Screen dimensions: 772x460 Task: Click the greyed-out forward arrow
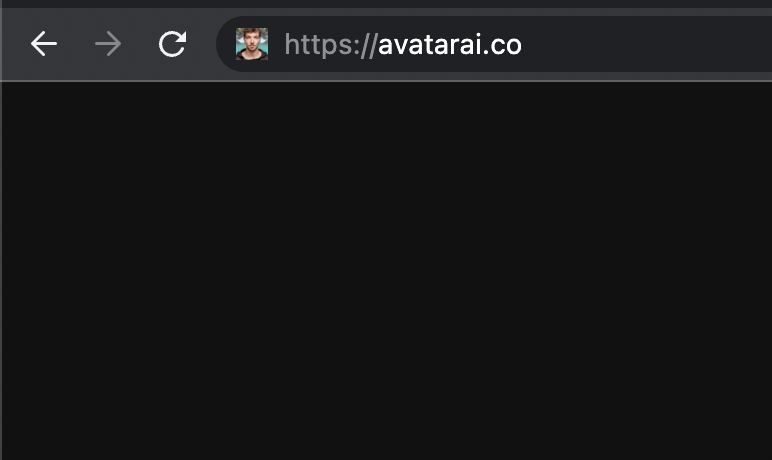[108, 44]
